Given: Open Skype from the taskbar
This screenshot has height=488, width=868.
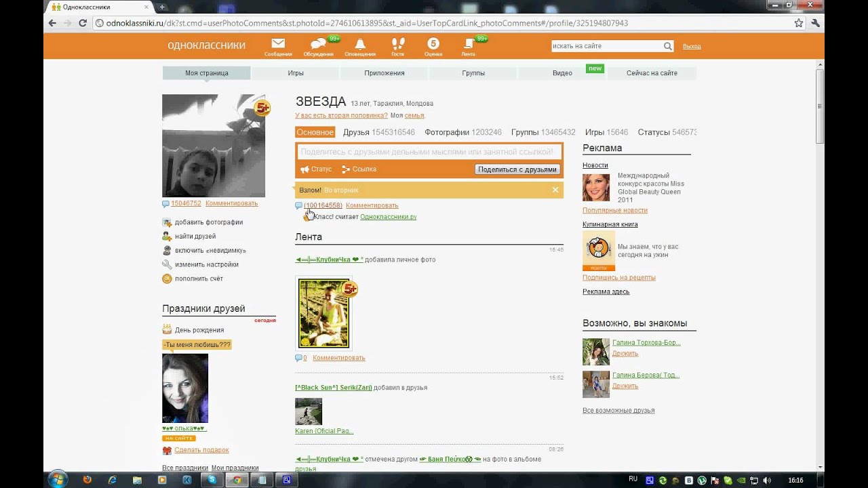Looking at the screenshot, I should click(x=212, y=480).
